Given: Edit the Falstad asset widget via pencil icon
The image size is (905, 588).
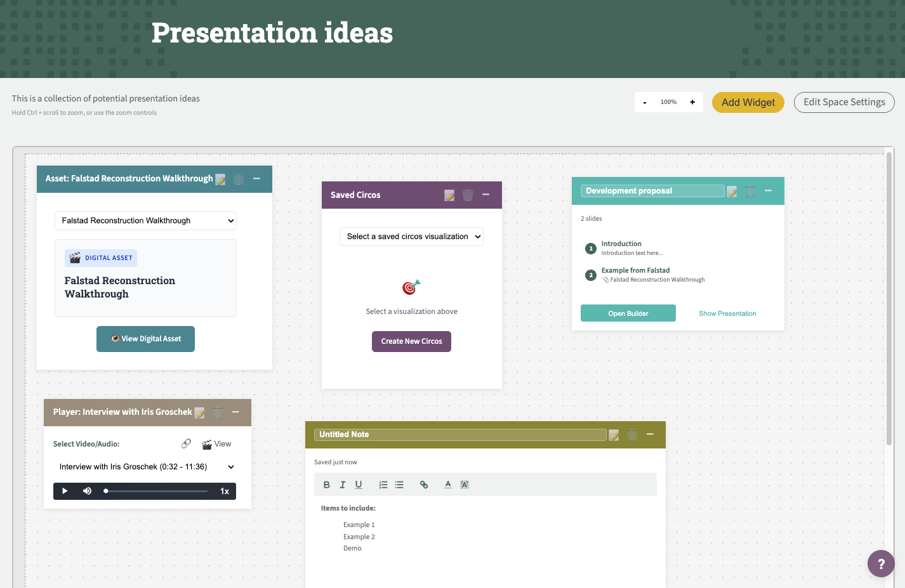Looking at the screenshot, I should pyautogui.click(x=221, y=180).
